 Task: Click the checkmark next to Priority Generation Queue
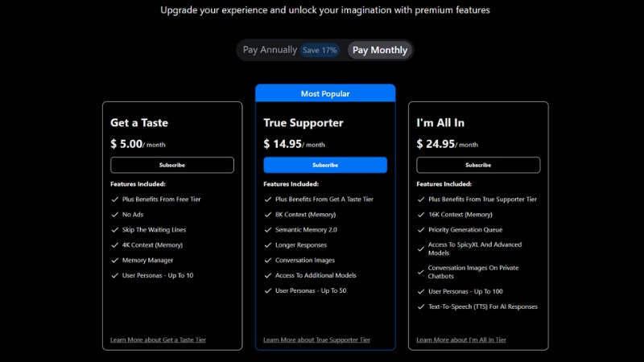420,230
